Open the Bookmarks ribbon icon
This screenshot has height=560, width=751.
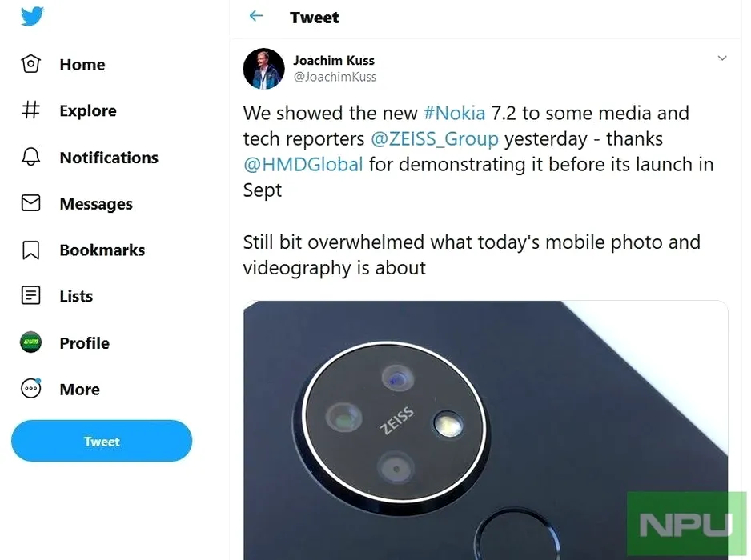click(30, 250)
